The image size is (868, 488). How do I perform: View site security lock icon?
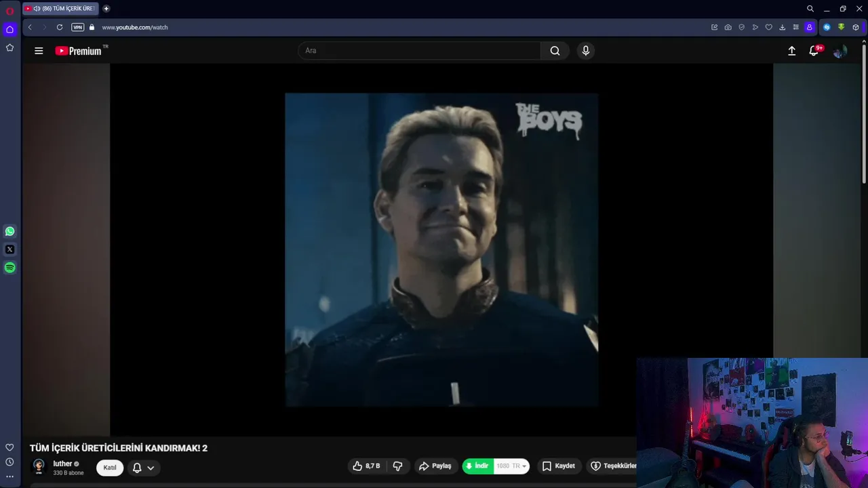pos(92,27)
